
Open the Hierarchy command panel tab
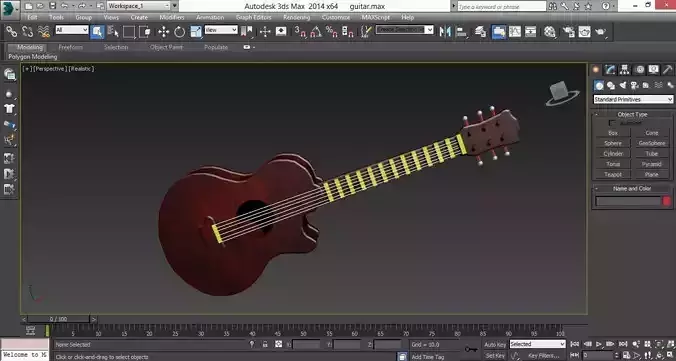[x=625, y=69]
